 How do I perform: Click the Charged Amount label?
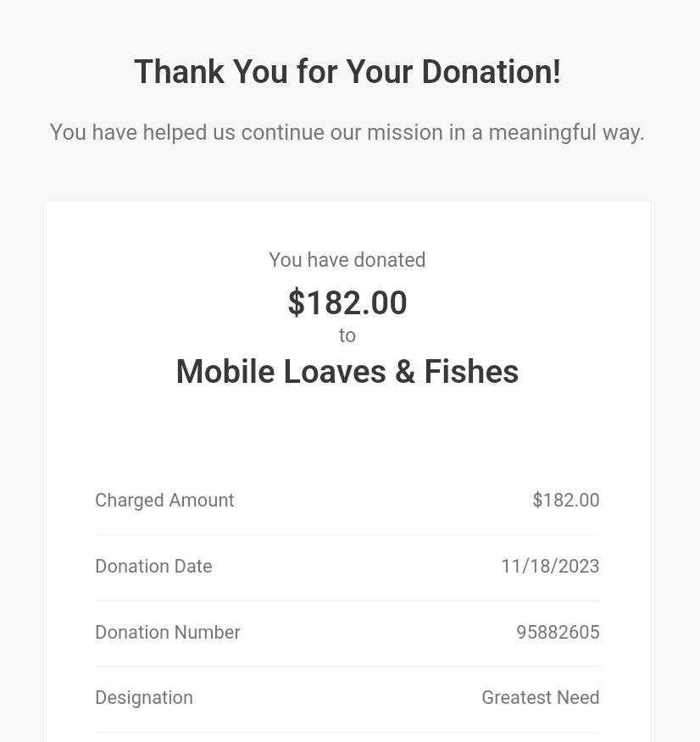pos(164,501)
